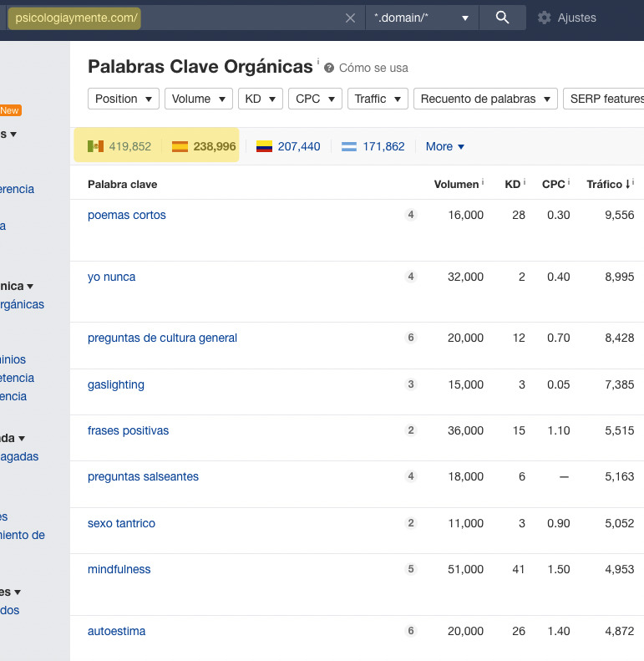
Task: Sort by the KD column header
Action: coord(513,184)
